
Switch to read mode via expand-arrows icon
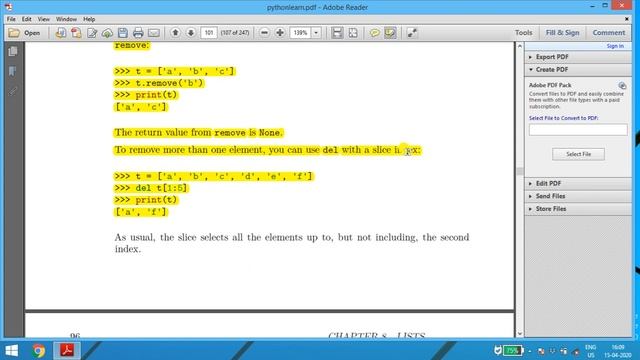point(412,33)
